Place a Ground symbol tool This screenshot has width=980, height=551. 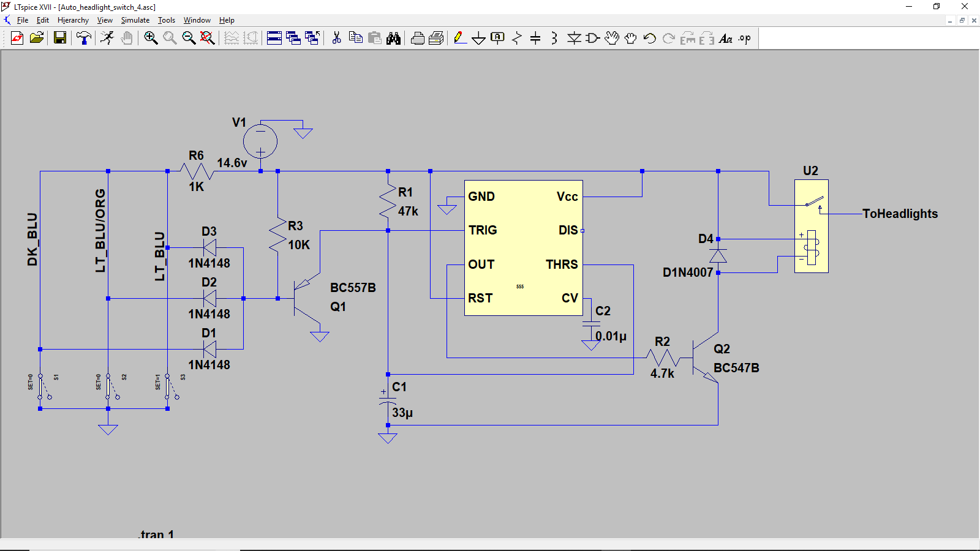(479, 39)
